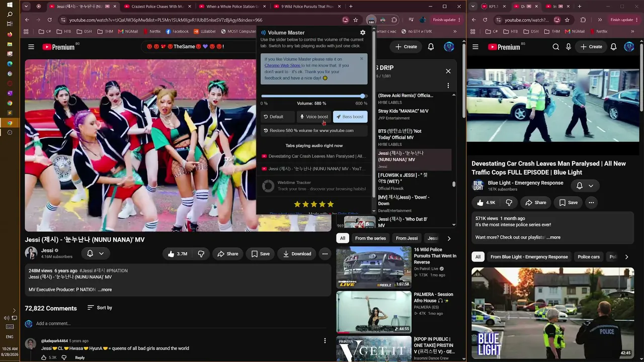The width and height of the screenshot is (644, 362).
Task: Switch to Devastating Car Crash audio tab entry
Action: [314, 156]
